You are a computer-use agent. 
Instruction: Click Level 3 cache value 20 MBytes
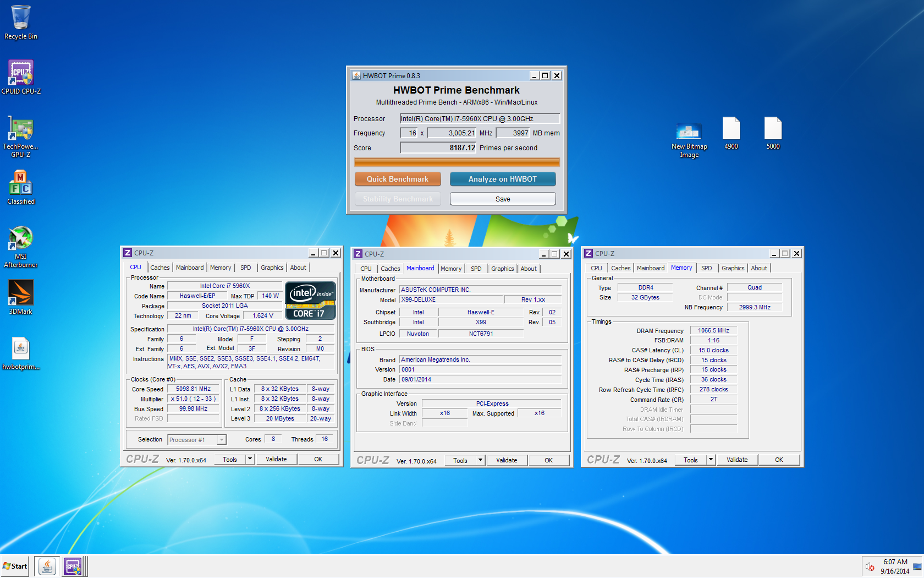(280, 418)
